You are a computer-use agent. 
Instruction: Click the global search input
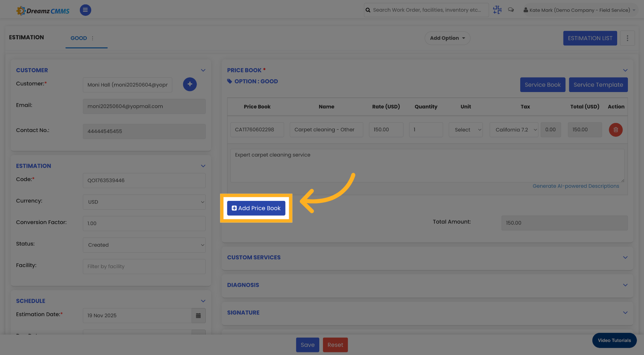(427, 10)
